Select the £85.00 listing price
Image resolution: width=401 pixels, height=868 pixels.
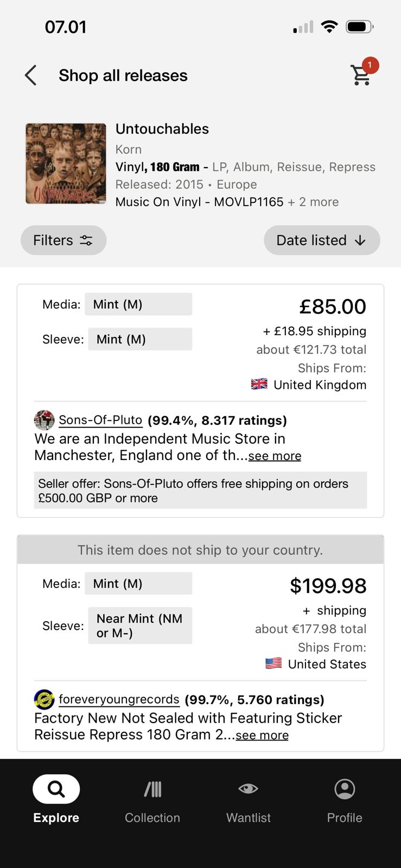[x=333, y=307]
